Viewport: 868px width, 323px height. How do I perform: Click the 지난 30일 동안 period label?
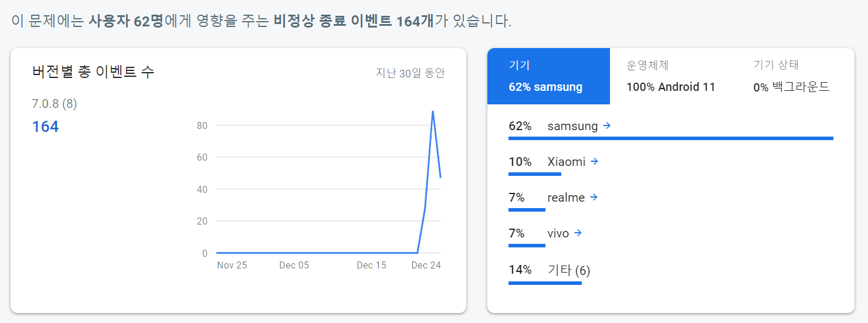(x=411, y=73)
